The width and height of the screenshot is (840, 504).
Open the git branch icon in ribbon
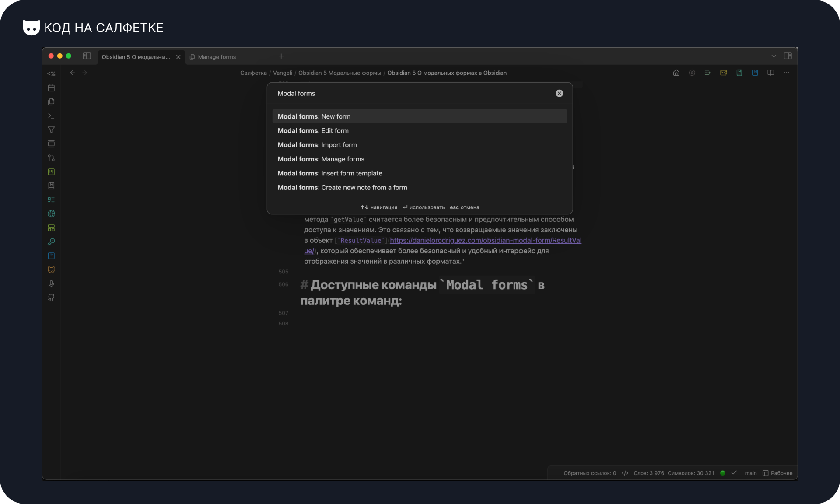pos(51,158)
